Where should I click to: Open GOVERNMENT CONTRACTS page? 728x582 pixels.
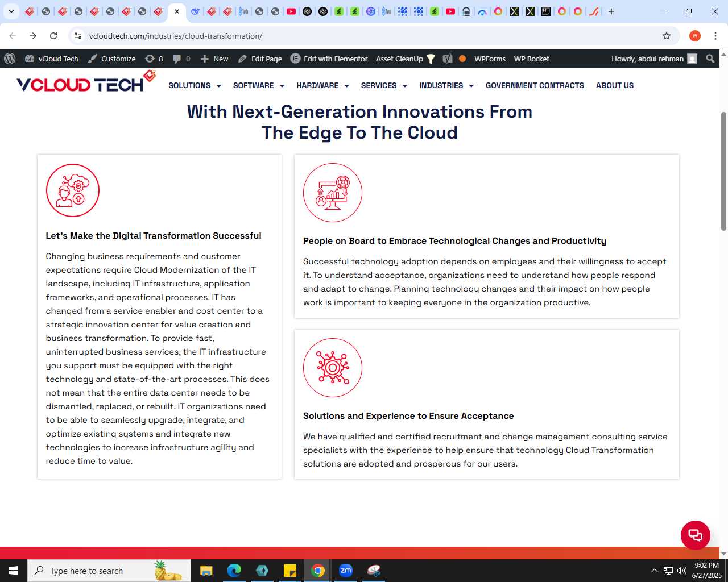[x=535, y=85]
